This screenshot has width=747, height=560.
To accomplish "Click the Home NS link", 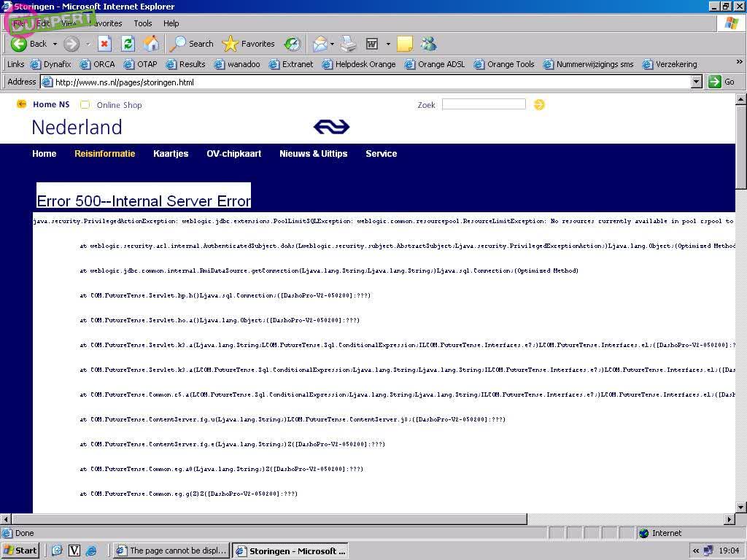I will [x=51, y=104].
